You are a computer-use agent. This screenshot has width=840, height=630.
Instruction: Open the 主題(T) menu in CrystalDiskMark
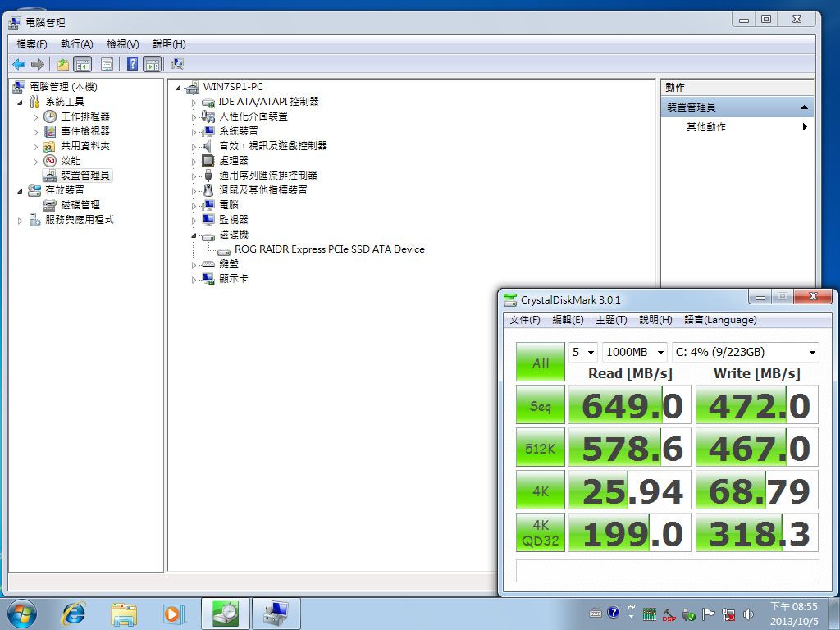point(611,320)
